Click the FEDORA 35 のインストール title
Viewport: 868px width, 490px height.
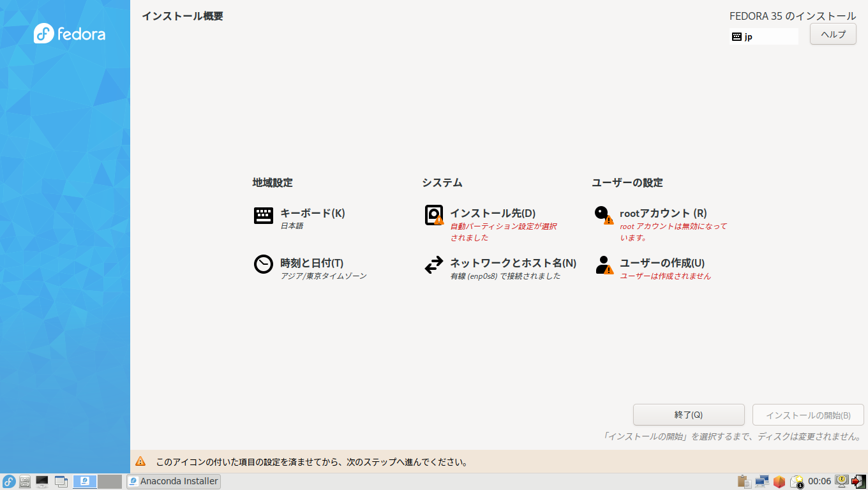(793, 16)
